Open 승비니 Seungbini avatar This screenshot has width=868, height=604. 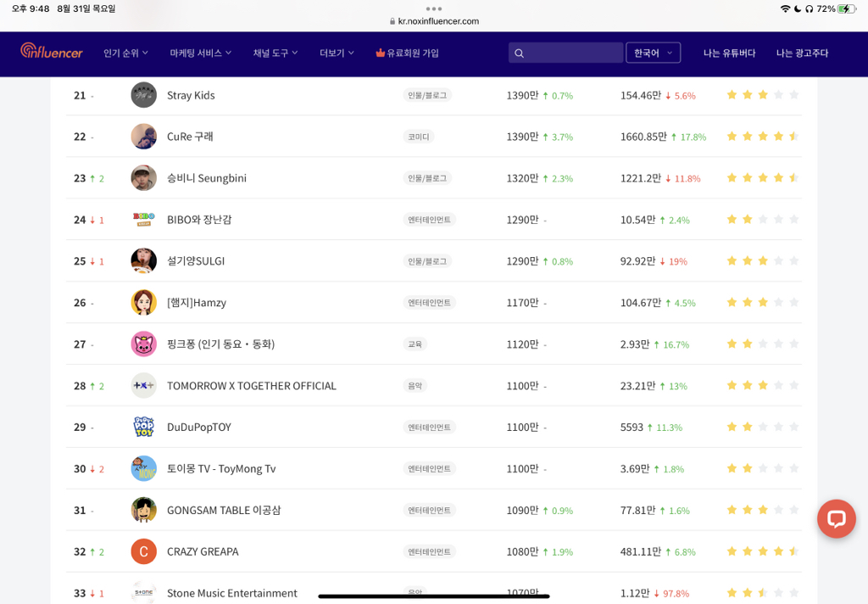click(144, 178)
